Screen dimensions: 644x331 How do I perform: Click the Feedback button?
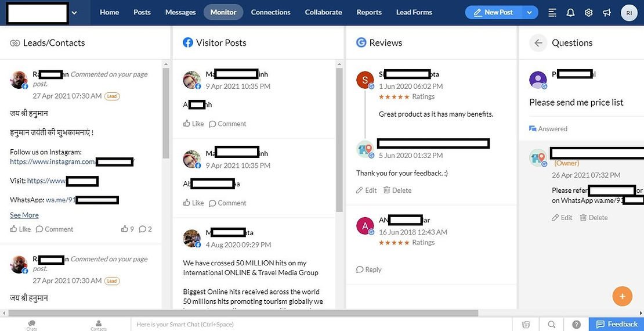(x=616, y=324)
